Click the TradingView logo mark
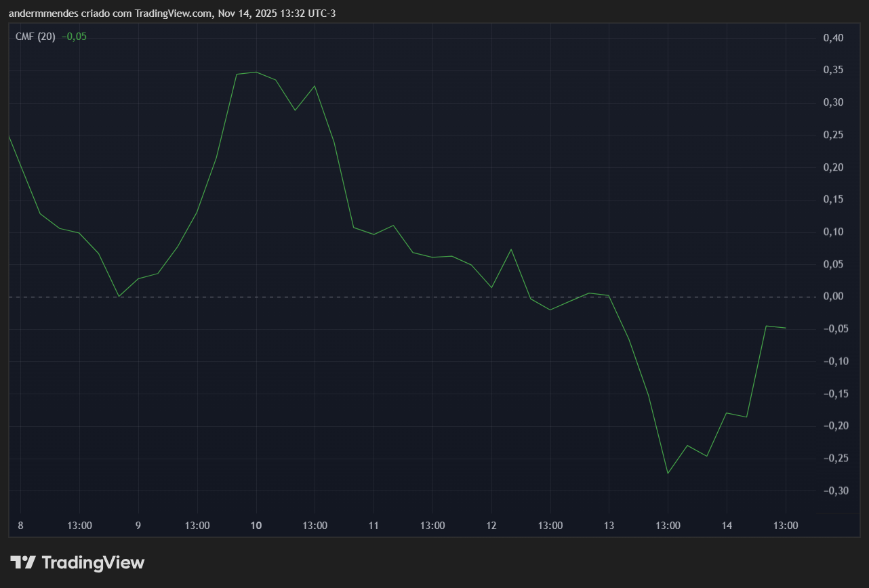The image size is (869, 588). pos(22,562)
